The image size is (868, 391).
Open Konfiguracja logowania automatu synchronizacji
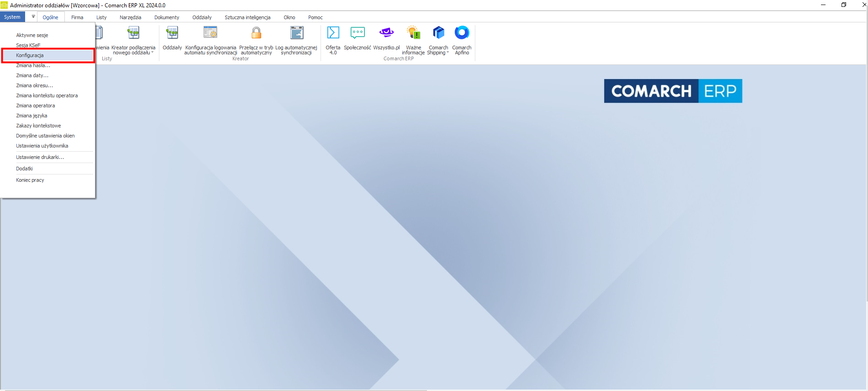pyautogui.click(x=210, y=41)
